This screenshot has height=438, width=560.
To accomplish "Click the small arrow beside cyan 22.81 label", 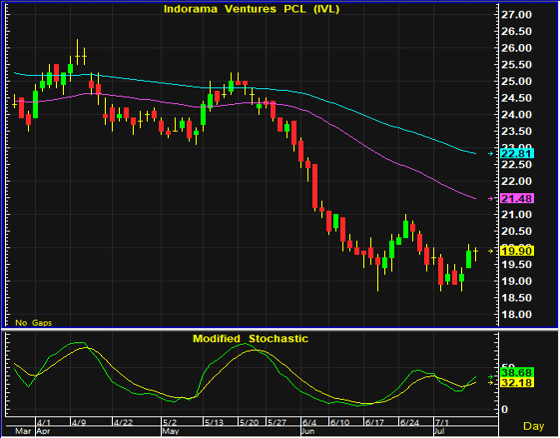I will [x=491, y=154].
